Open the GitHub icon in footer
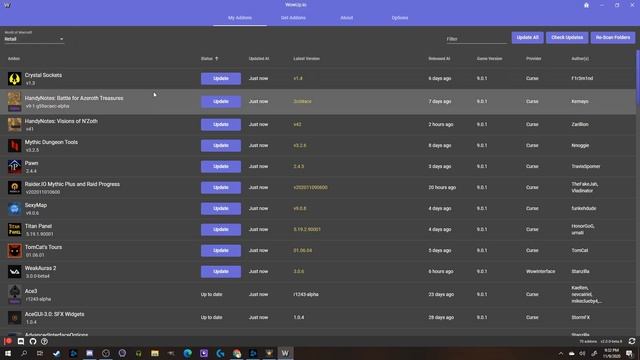640x360 pixels. [33, 341]
